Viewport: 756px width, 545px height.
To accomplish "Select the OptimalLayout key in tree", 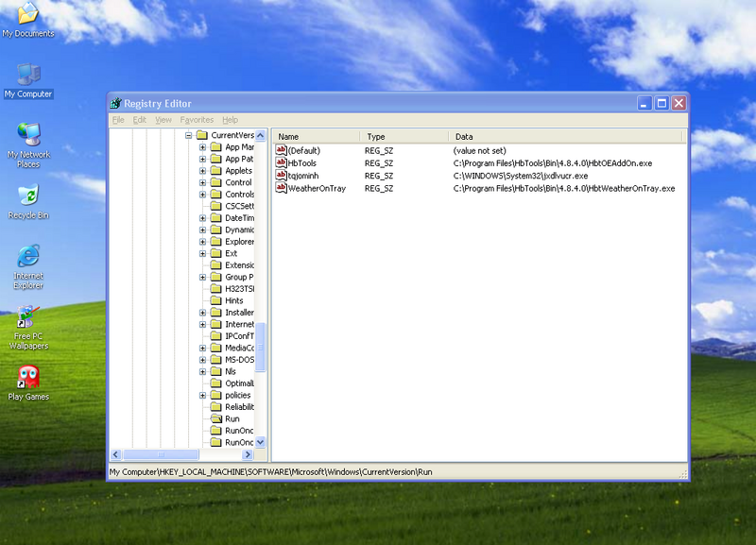I will [x=239, y=383].
